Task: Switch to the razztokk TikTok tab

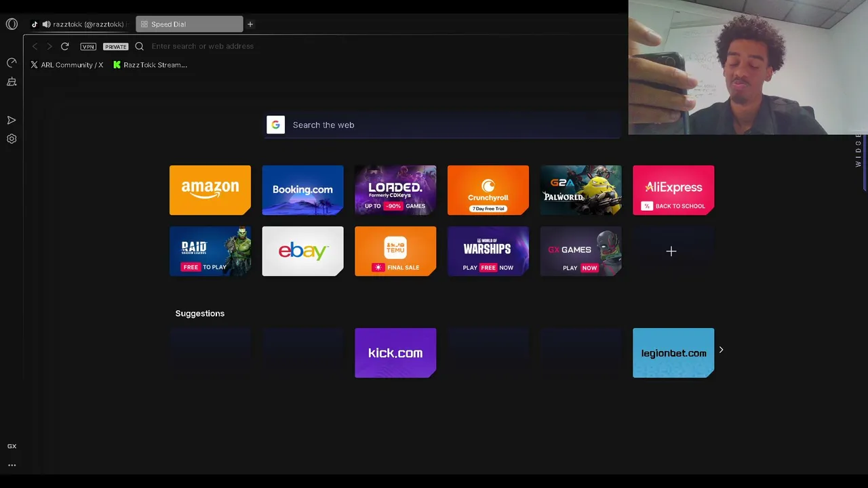Action: 79,24
